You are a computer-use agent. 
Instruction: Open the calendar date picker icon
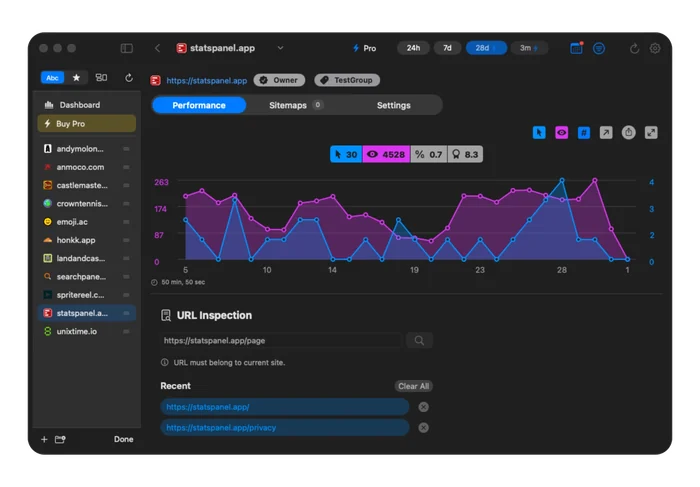coord(576,48)
